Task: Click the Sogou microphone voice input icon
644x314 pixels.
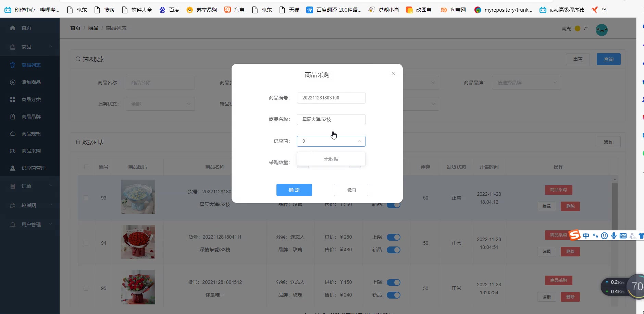Action: [614, 236]
